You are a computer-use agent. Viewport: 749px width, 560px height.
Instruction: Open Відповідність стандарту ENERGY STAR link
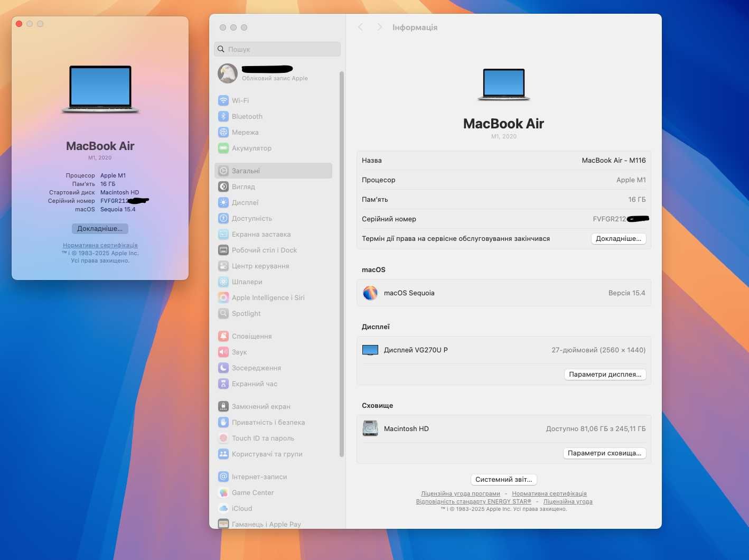pos(474,501)
